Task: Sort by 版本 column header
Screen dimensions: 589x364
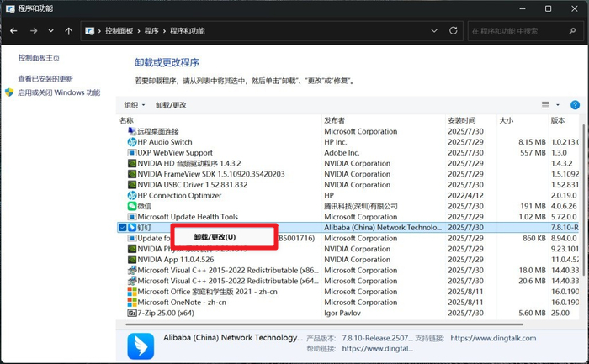Action: coord(558,120)
